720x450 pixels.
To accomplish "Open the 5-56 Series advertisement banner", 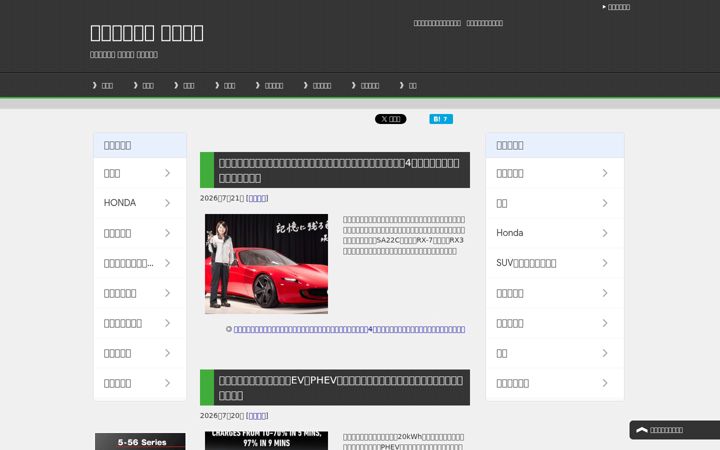I will (140, 441).
